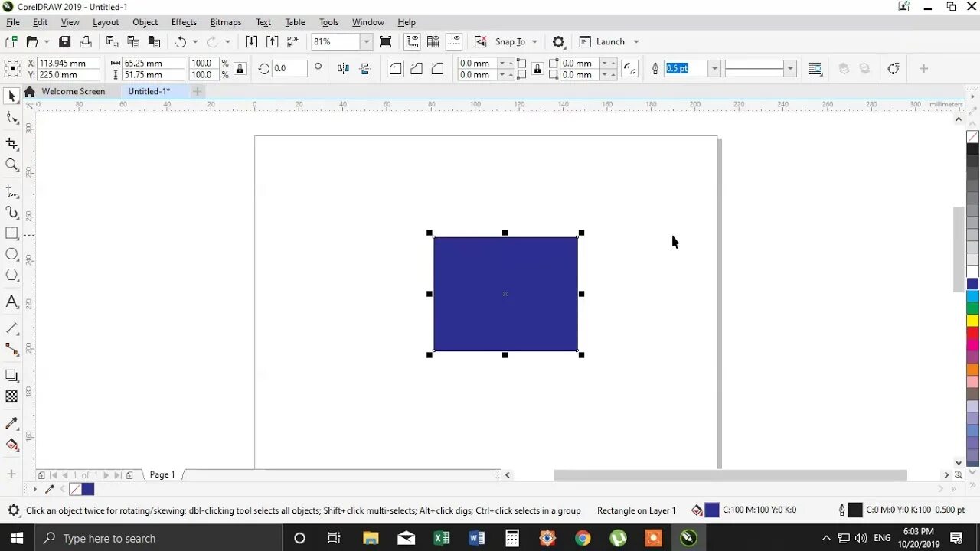
Task: Click the Export icon
Action: point(272,42)
